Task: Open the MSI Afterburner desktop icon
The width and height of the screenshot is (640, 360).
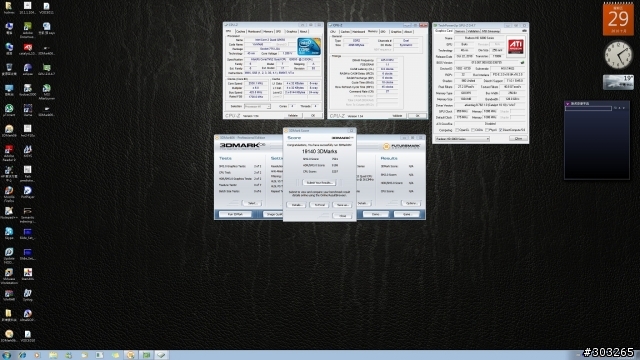Action: pyautogui.click(x=47, y=91)
